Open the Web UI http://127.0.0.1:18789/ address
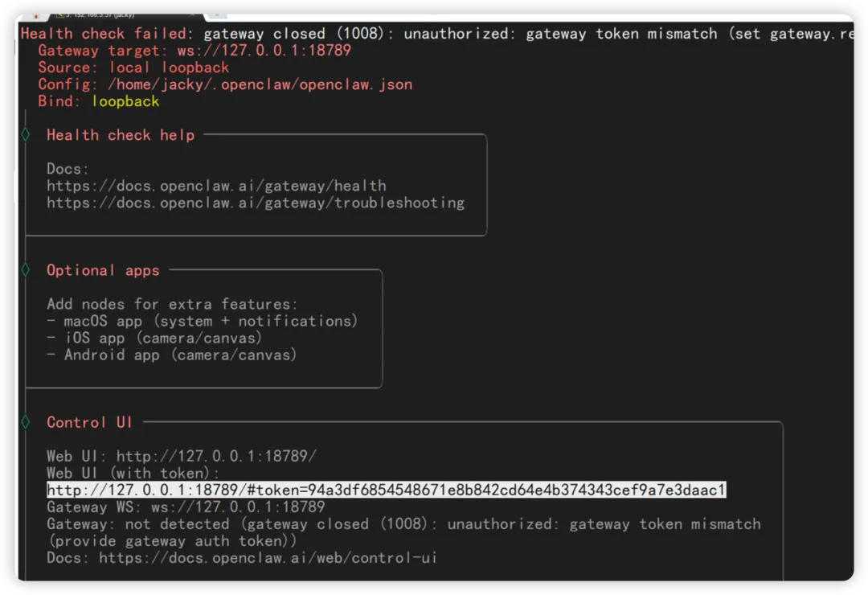The image size is (868, 595). [216, 456]
